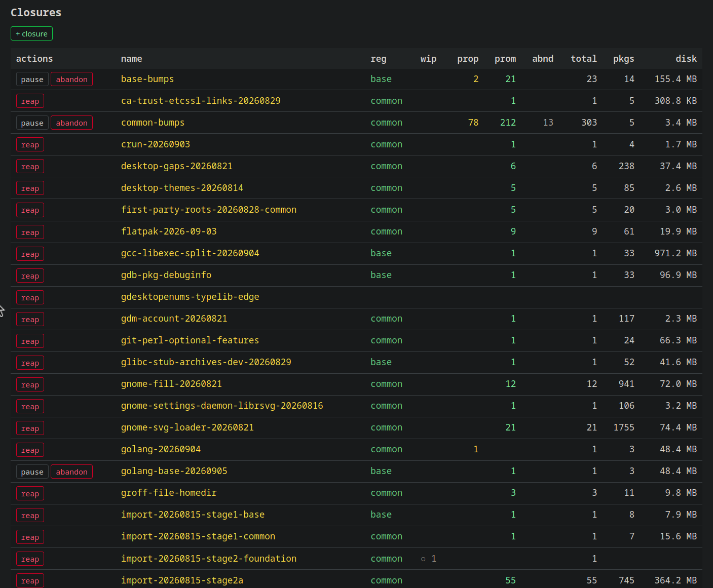
Task: Abandon the base-bumps closure
Action: point(71,80)
